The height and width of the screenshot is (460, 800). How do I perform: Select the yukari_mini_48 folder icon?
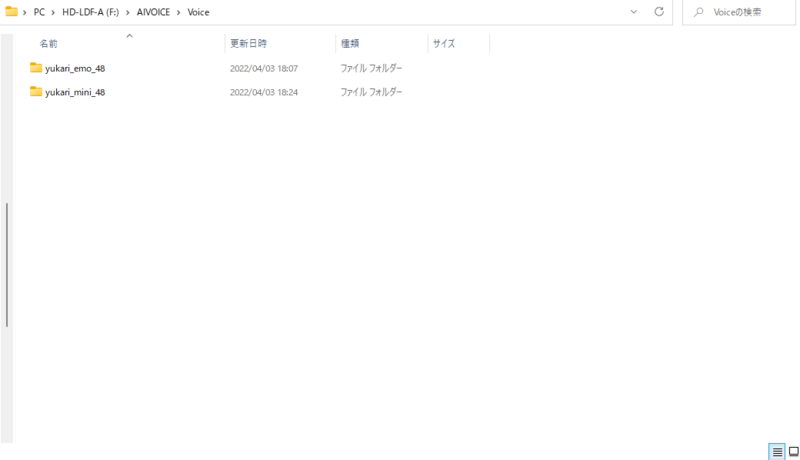tap(36, 91)
